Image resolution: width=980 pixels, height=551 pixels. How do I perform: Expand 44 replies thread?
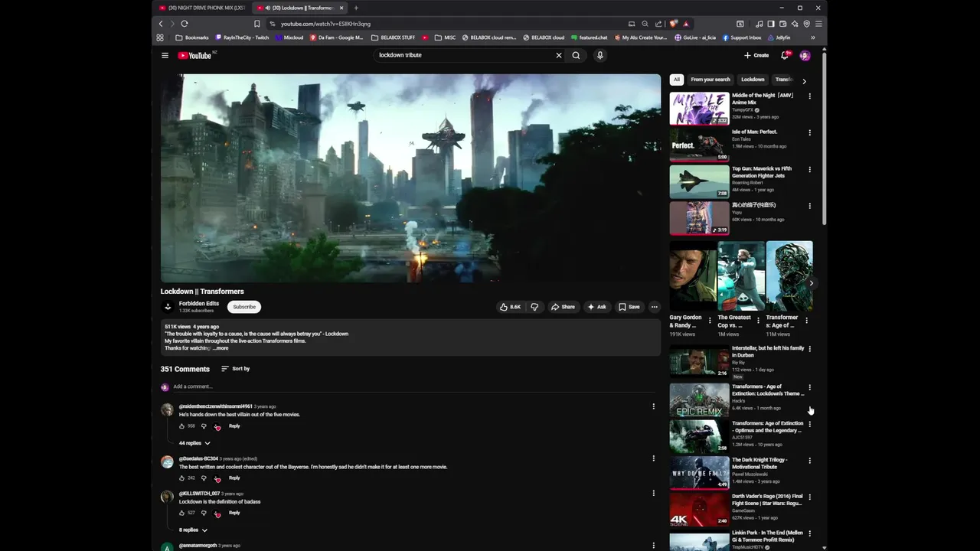click(194, 443)
